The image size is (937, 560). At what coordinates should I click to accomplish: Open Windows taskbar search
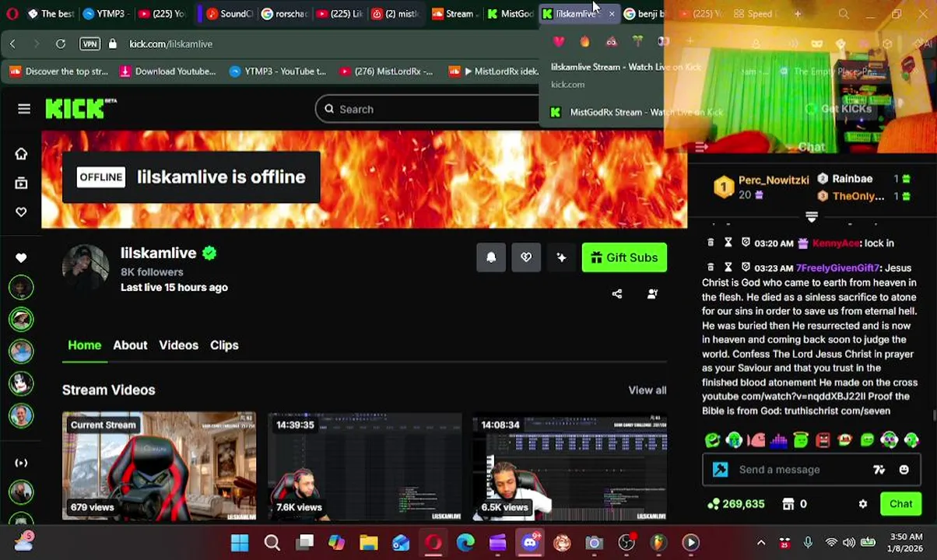click(272, 543)
